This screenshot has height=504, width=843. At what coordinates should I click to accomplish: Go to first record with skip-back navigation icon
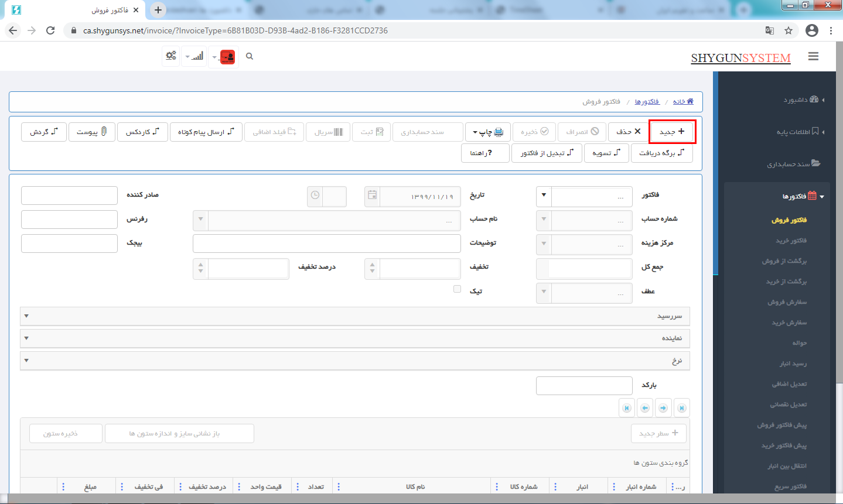click(x=626, y=407)
